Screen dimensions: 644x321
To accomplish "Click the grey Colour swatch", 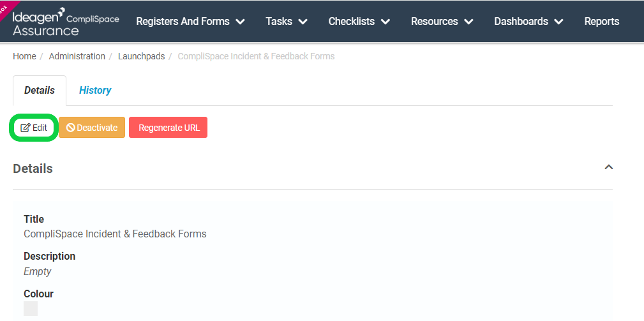I will (31, 309).
